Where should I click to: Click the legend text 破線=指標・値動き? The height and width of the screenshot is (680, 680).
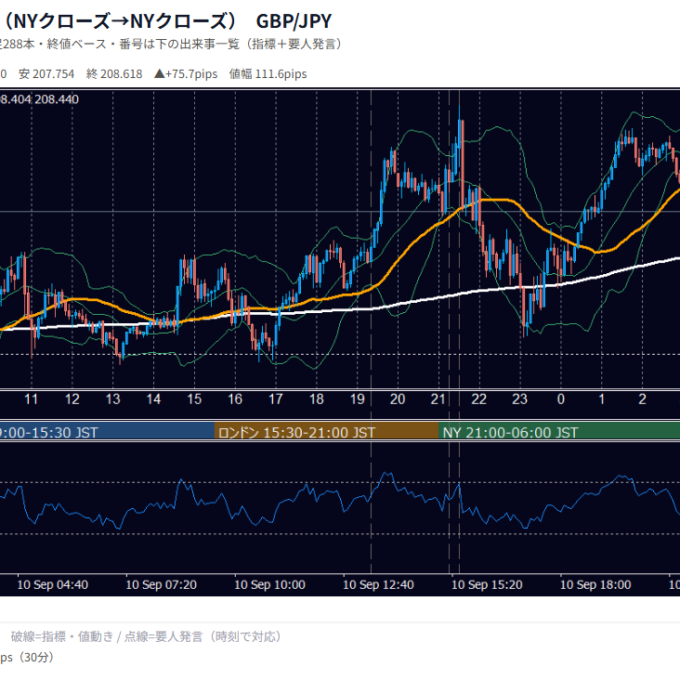(62, 637)
